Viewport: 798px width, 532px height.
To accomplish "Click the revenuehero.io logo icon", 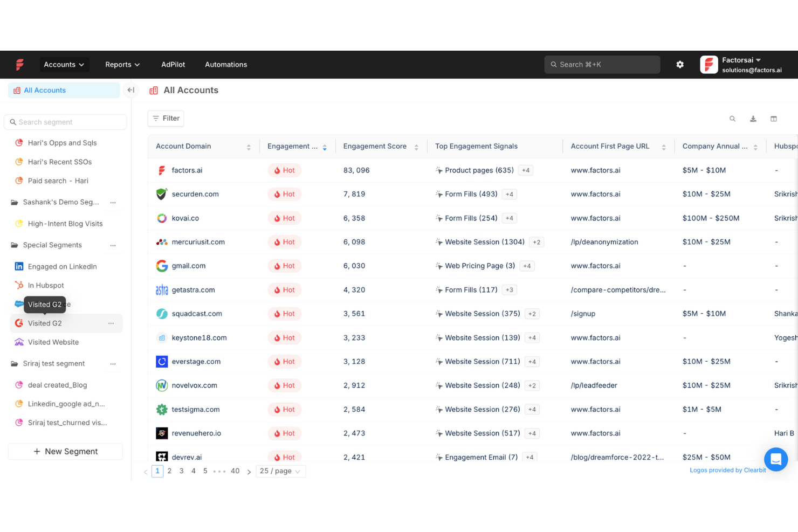I will pos(162,433).
